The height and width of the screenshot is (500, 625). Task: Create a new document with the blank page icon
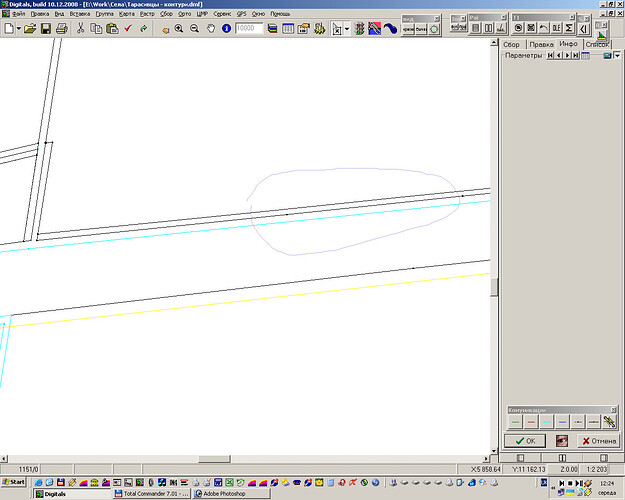(x=9, y=29)
